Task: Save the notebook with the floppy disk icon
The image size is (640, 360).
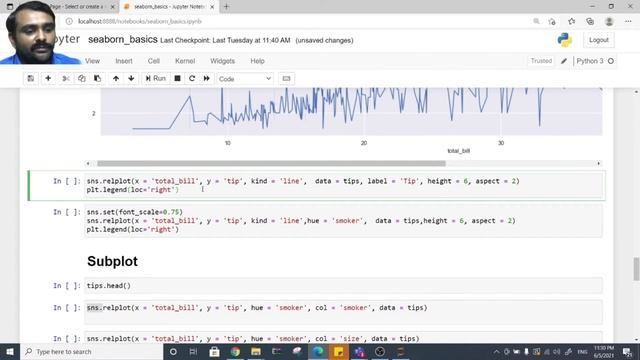Action: coord(31,78)
